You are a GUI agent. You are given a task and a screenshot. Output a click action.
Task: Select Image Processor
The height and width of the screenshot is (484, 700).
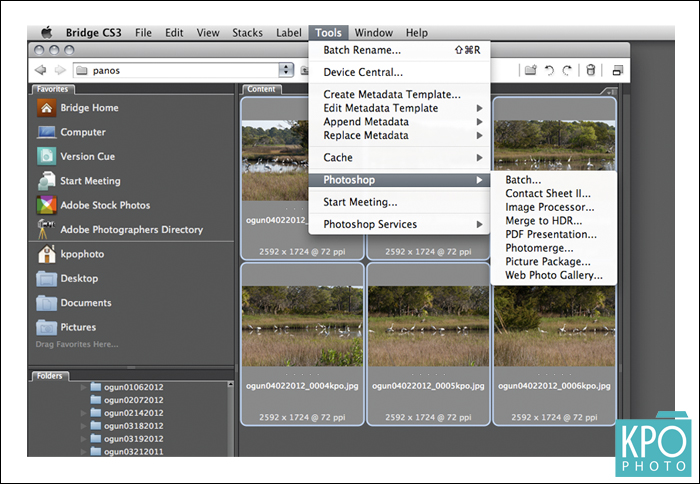pyautogui.click(x=554, y=207)
